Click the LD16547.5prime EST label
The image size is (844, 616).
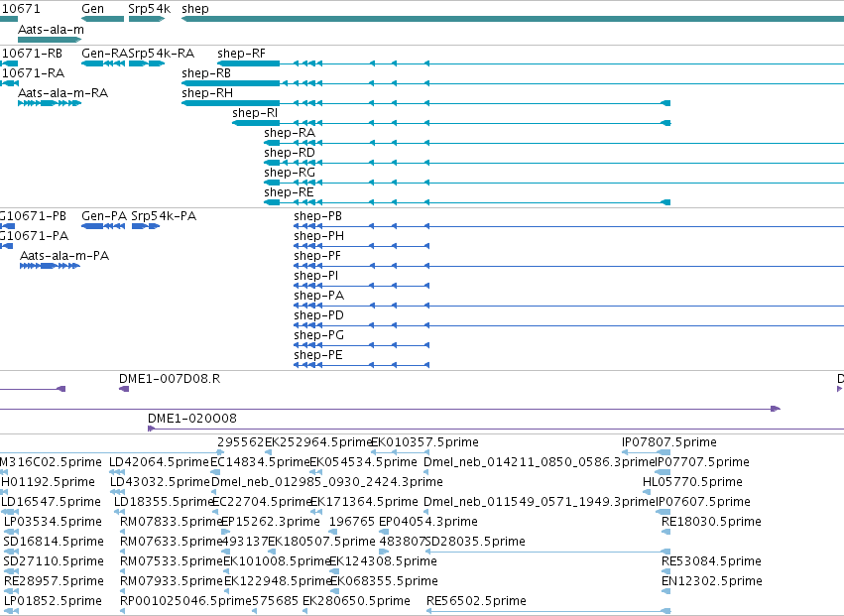pyautogui.click(x=52, y=502)
